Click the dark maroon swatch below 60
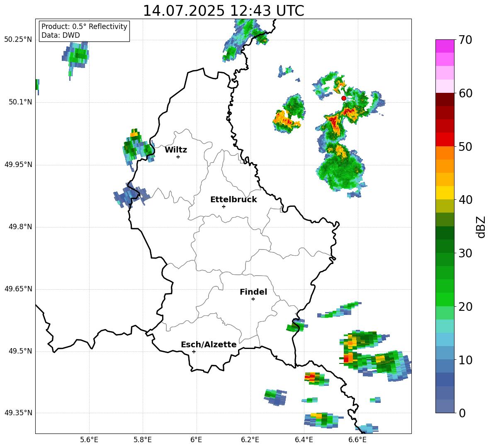 point(445,99)
